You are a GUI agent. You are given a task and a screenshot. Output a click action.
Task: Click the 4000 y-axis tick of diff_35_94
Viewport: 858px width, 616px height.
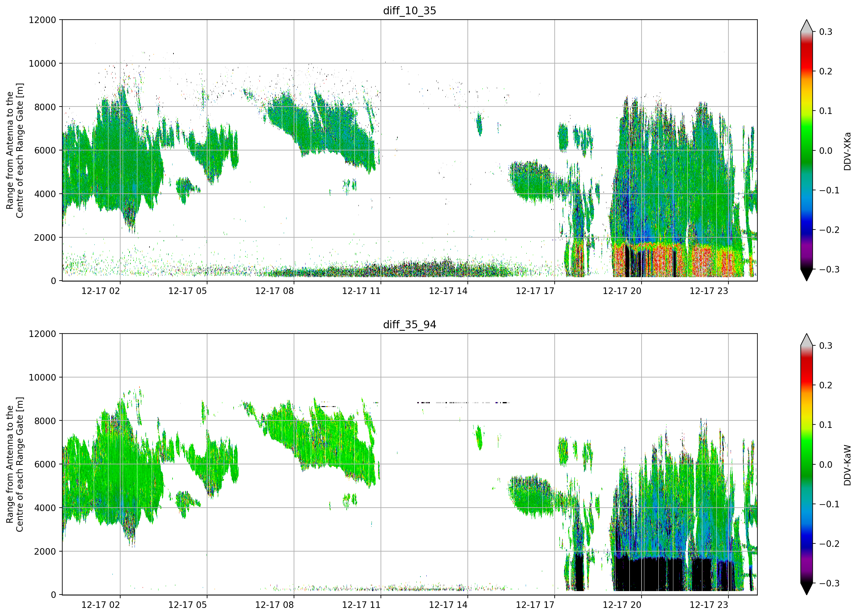pos(45,508)
